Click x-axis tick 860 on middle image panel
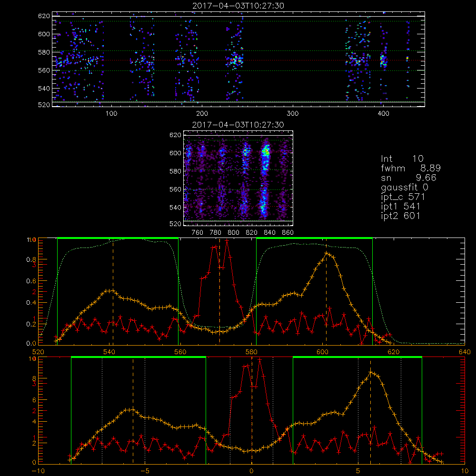 pyautogui.click(x=288, y=233)
